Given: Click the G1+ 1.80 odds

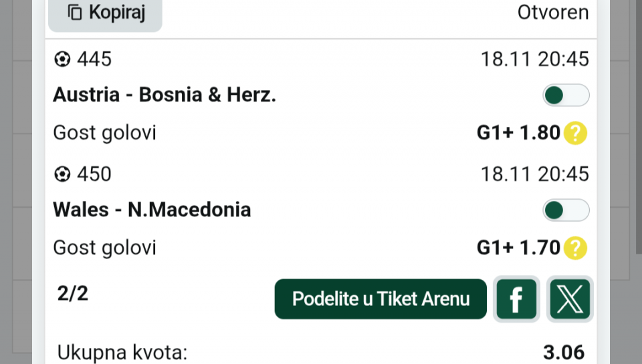Looking at the screenshot, I should pos(518,134).
